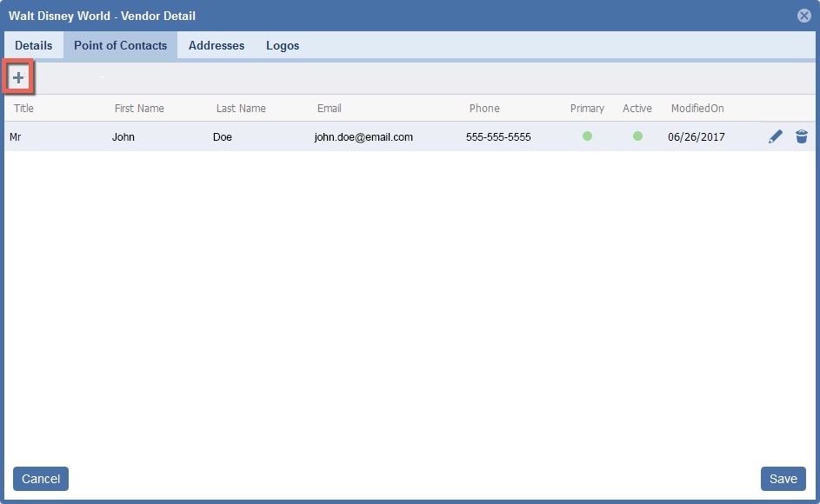820x504 pixels.
Task: Sort by the Title column header
Action: tap(23, 109)
